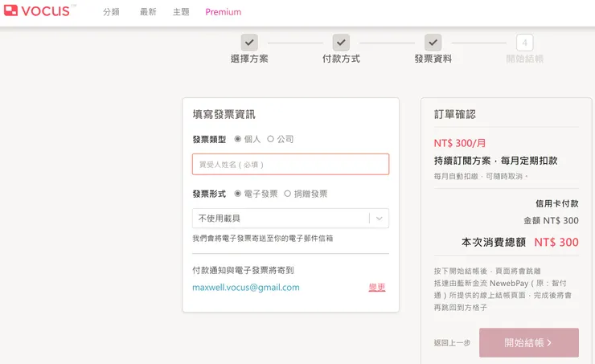
Task: Click the 訂單確認 heading
Action: (454, 115)
